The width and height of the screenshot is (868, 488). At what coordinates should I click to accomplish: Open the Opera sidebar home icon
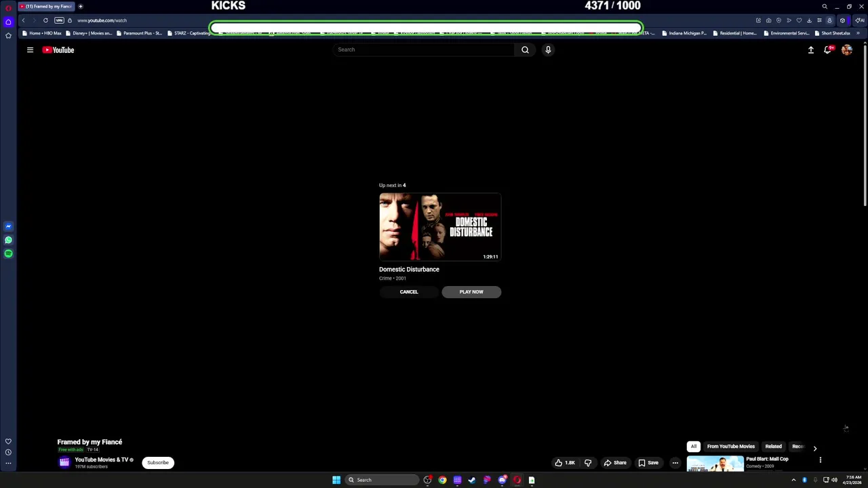[8, 22]
